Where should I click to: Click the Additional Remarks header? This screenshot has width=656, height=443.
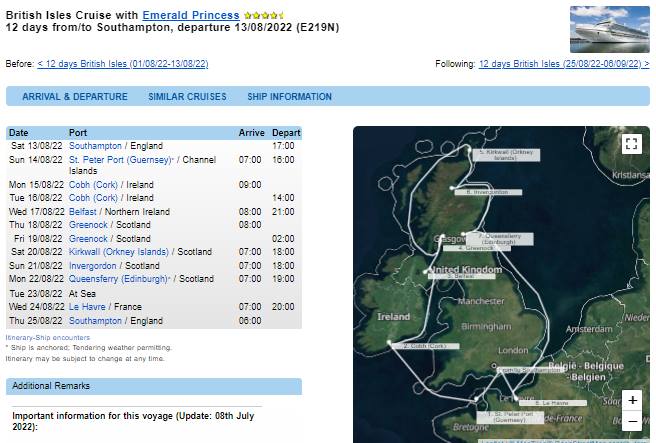154,386
